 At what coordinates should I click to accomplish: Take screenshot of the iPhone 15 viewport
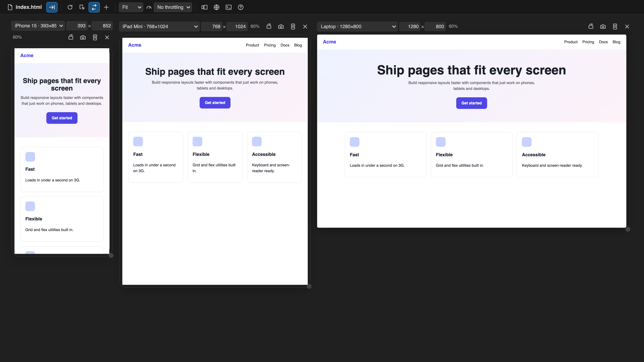coord(83,37)
